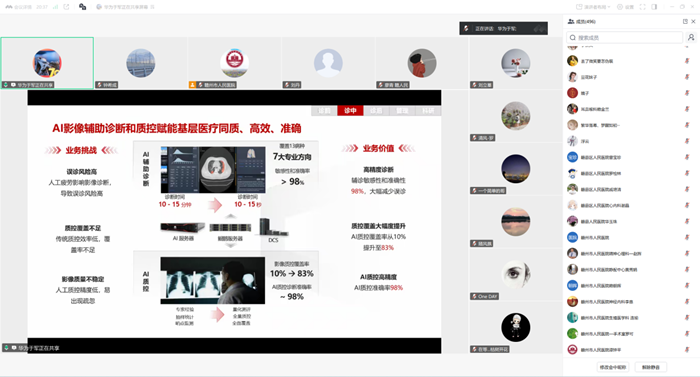Image resolution: width=700 pixels, height=377 pixels.
Task: Open 设置 settings in top bar
Action: coord(625,7)
